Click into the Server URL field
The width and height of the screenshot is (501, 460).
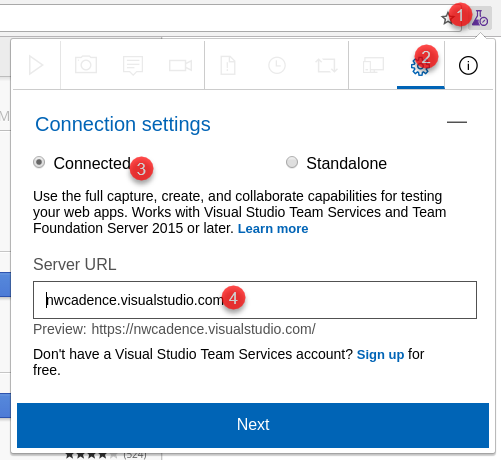(255, 300)
